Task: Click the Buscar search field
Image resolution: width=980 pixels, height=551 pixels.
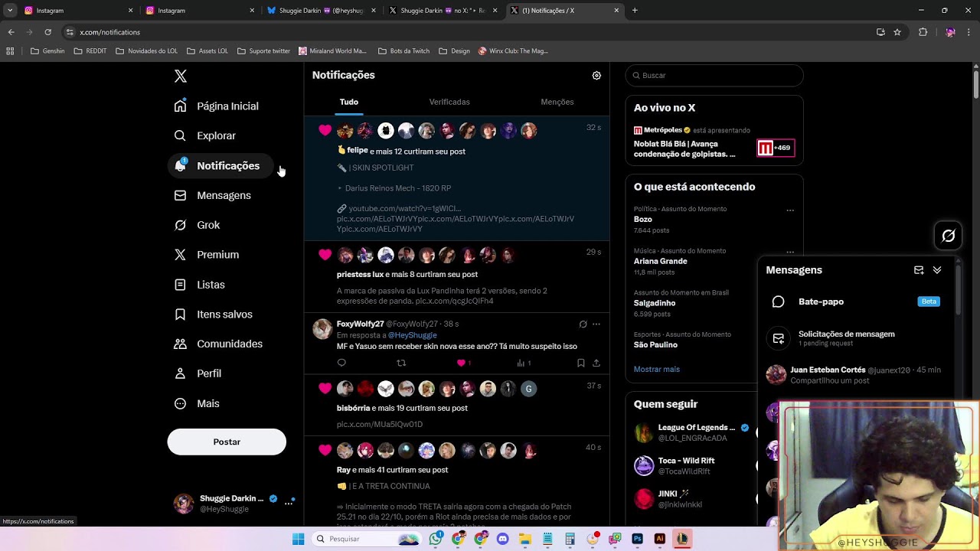Action: pyautogui.click(x=714, y=75)
